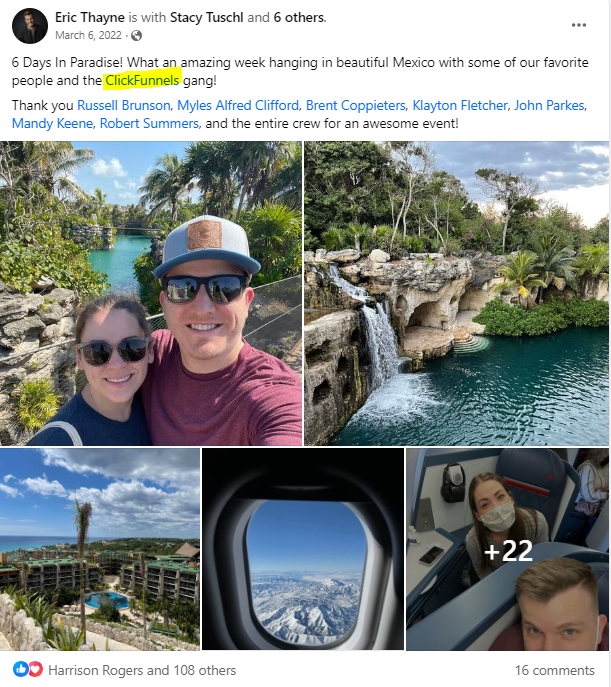Visit Myles Alfred Clifford's profile
This screenshot has height=687, width=611.
click(238, 106)
